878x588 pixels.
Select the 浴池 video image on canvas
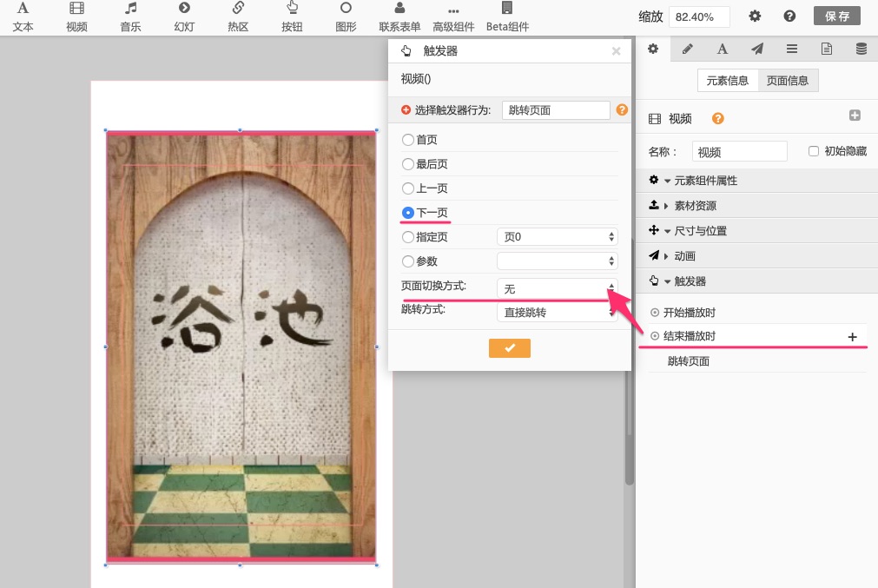241,347
